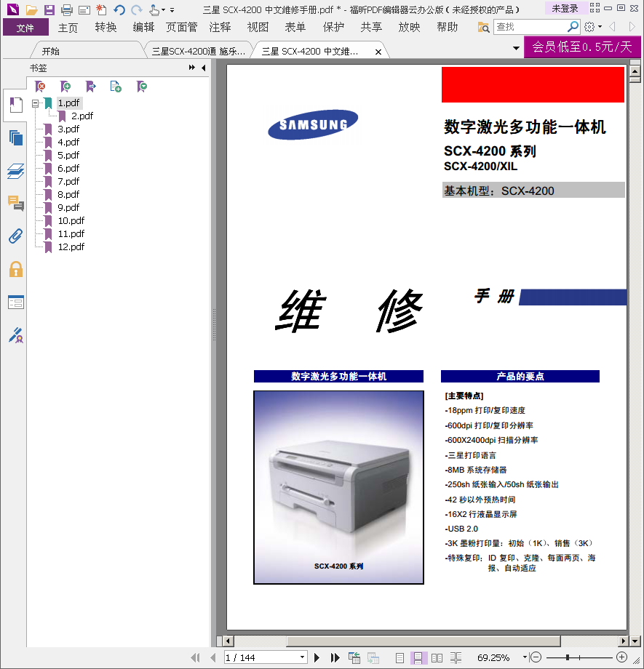Expand the bookmark panel options arrows
Image resolution: width=644 pixels, height=669 pixels.
click(192, 68)
